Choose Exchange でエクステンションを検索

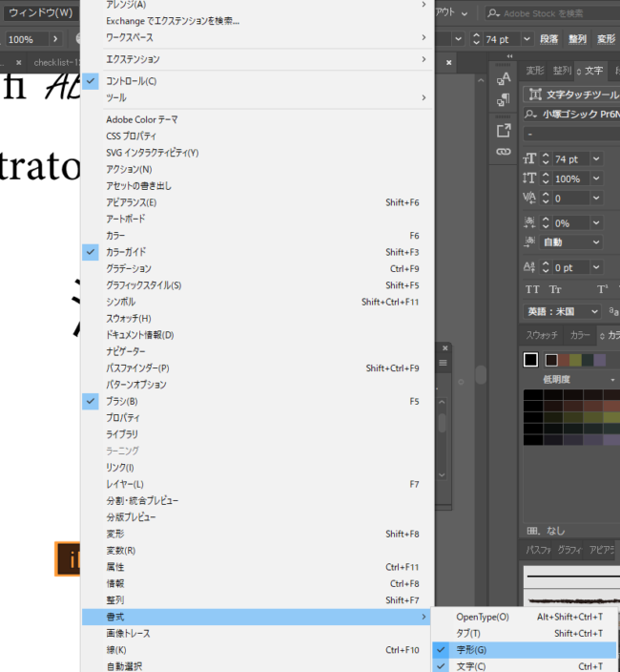[258, 21]
